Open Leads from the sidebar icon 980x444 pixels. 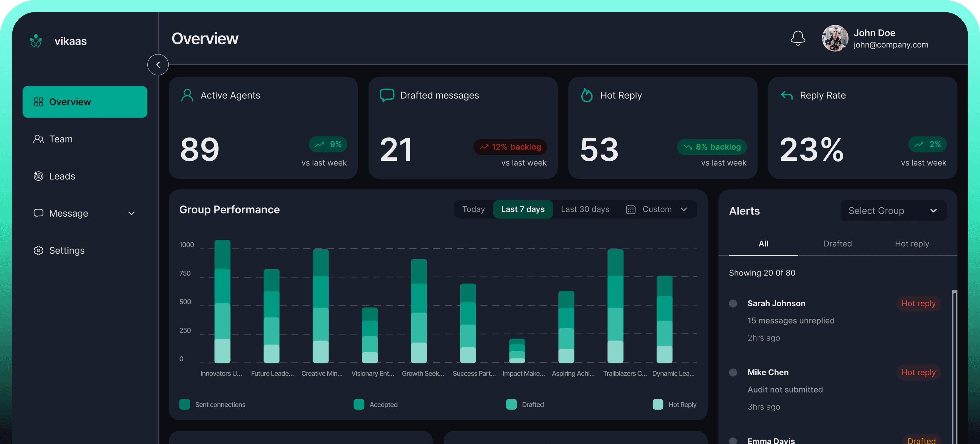point(38,176)
